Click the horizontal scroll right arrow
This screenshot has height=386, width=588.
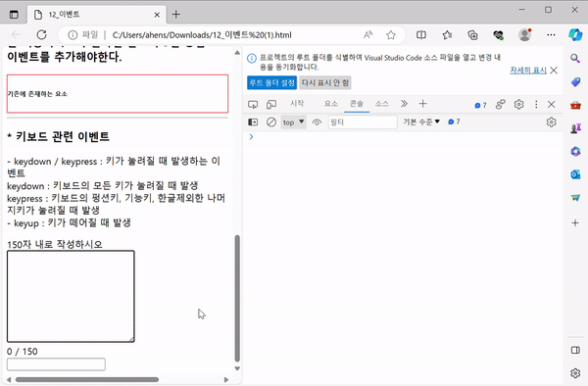[226, 379]
